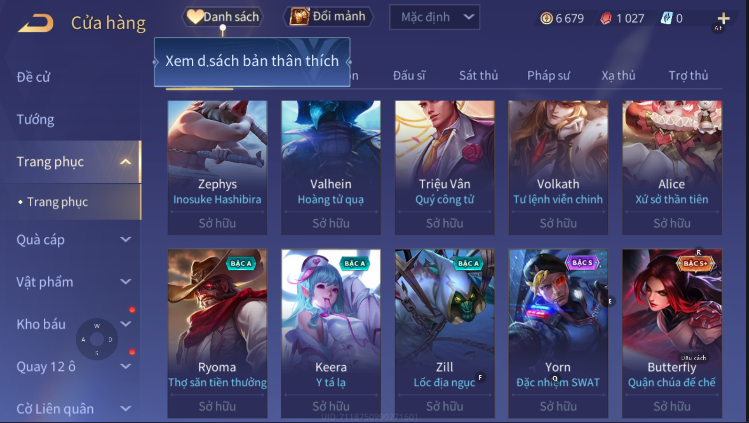The height and width of the screenshot is (423, 749).
Task: Collapse the Trang phục sidebar section
Action: point(126,162)
